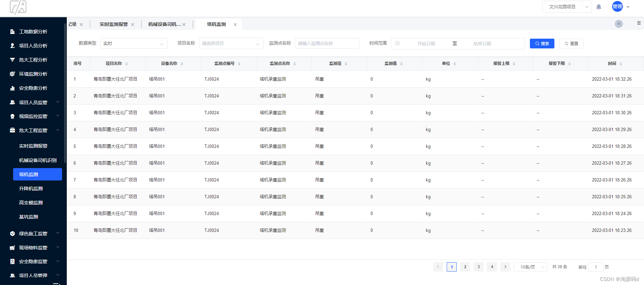Go to page 3
This screenshot has height=285, width=644.
tap(479, 267)
